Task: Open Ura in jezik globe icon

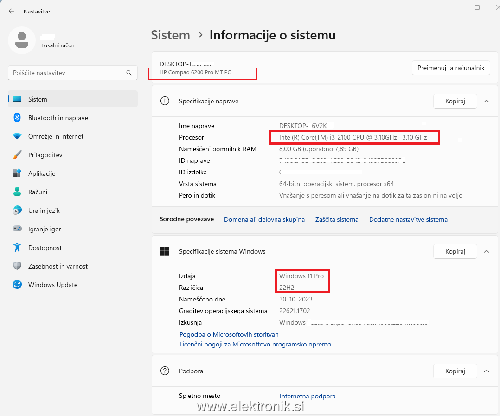Action: point(17,210)
